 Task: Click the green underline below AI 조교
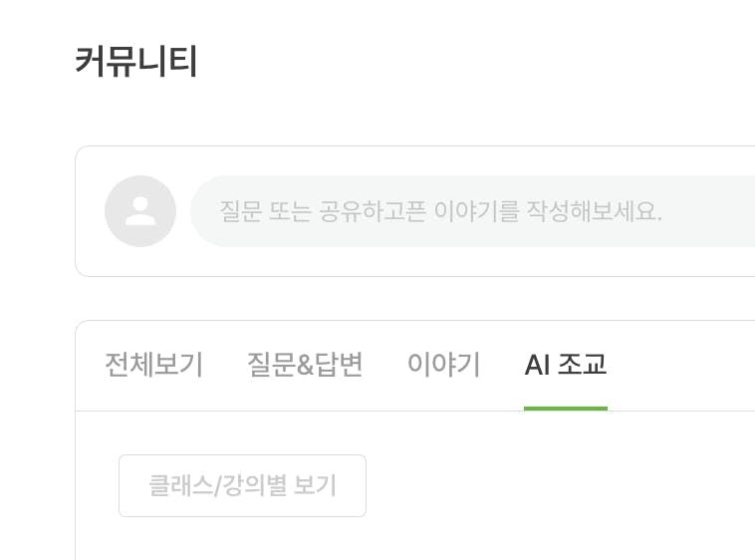(566, 409)
